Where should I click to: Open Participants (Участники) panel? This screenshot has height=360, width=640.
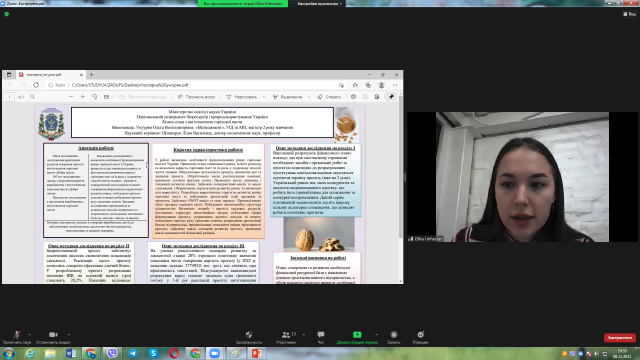pyautogui.click(x=286, y=337)
